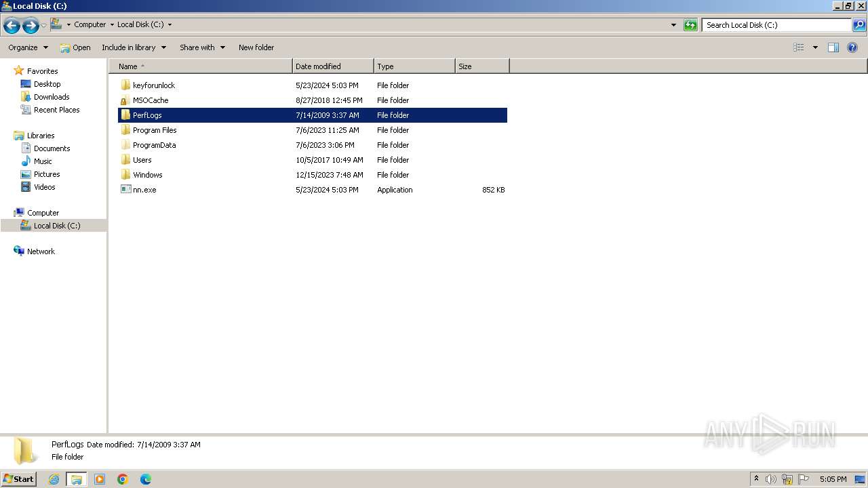
Task: Go back with the Back arrow button
Action: 12,26
